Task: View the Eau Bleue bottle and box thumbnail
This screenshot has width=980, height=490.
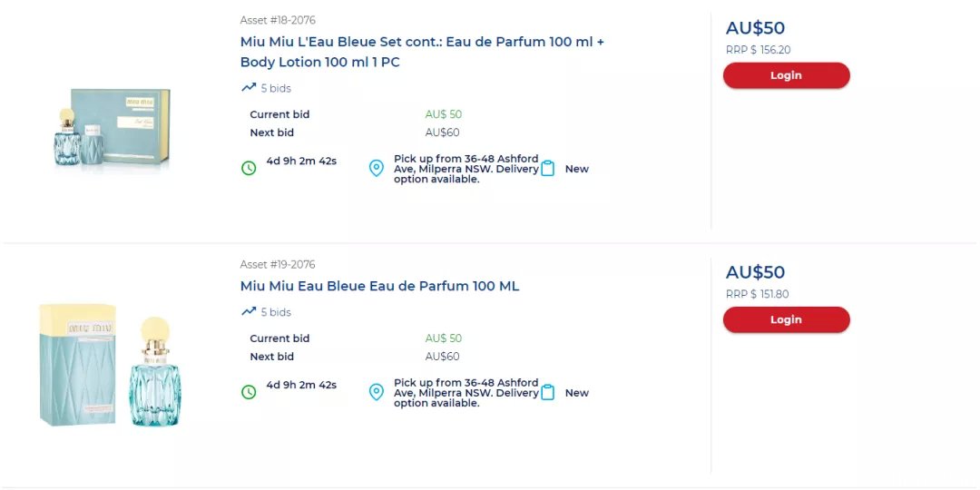Action: 110,365
